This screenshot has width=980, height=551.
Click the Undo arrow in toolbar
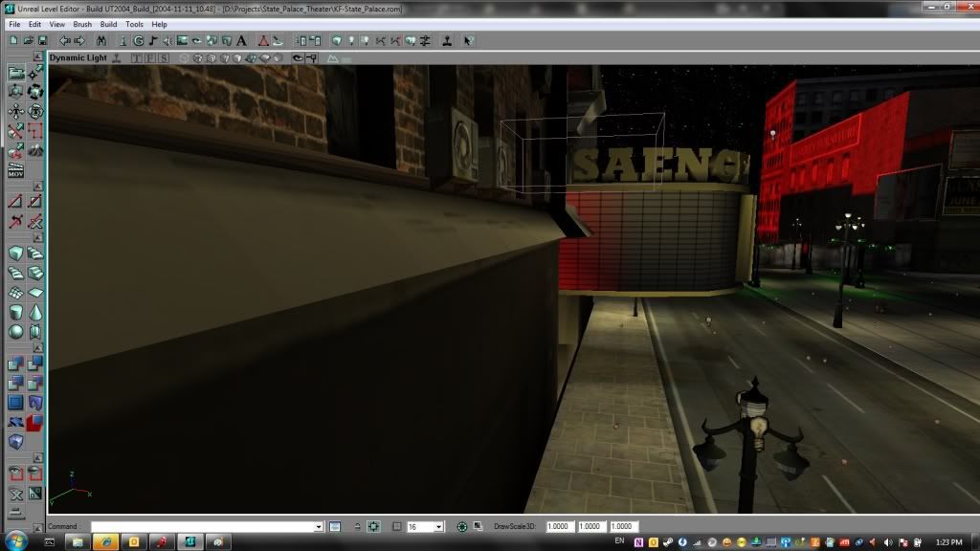tap(65, 40)
